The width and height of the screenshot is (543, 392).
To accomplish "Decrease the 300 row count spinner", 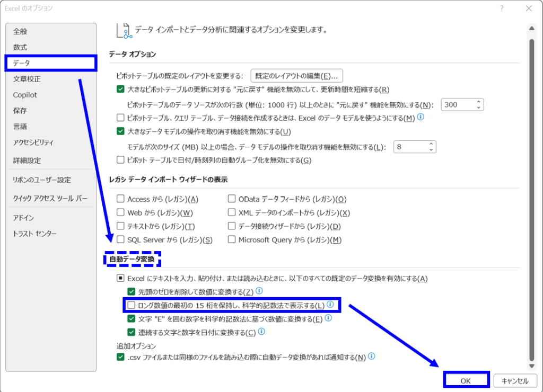I will tap(478, 107).
